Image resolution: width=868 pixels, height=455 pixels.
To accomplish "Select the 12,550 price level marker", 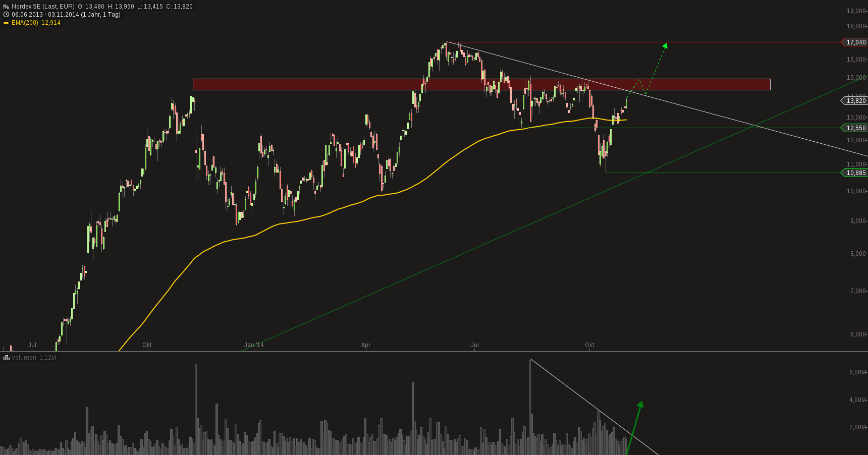I will pos(854,128).
